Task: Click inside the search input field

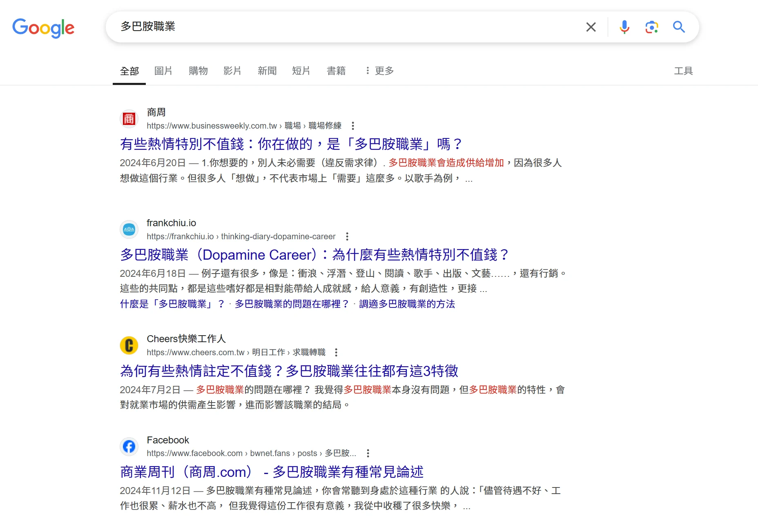Action: (x=347, y=27)
